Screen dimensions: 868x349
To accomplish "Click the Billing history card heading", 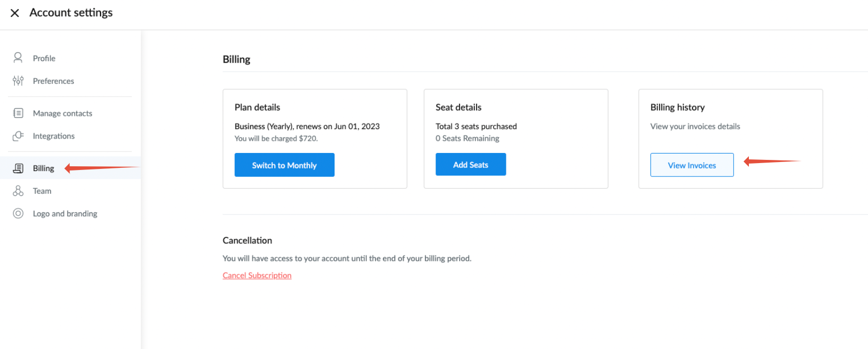I will pos(678,107).
